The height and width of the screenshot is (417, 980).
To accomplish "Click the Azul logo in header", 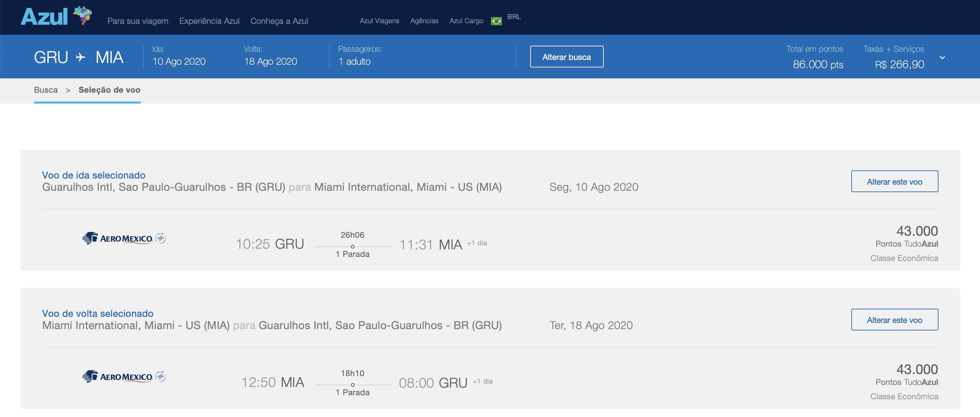I will tap(56, 16).
